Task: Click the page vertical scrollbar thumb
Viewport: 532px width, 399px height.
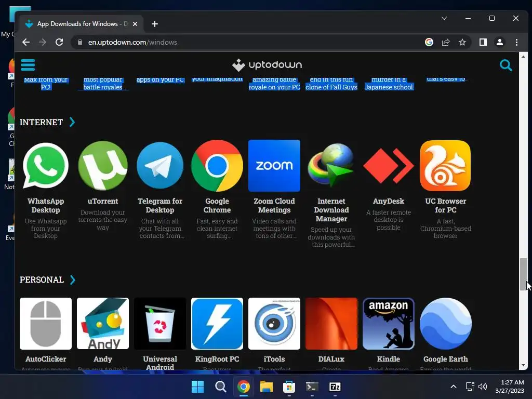Action: 523,274
